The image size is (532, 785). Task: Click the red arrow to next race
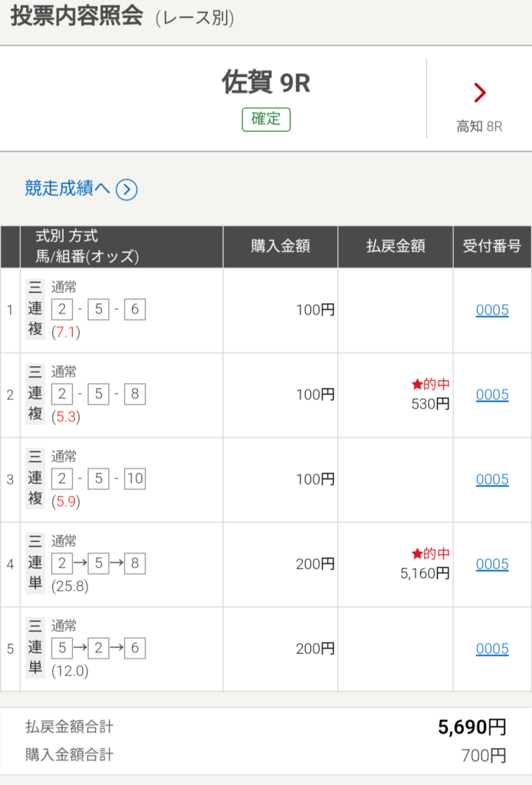(480, 93)
